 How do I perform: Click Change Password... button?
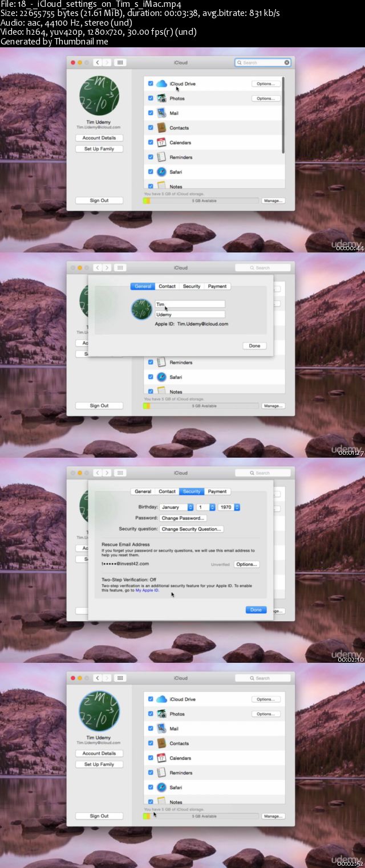point(182,518)
